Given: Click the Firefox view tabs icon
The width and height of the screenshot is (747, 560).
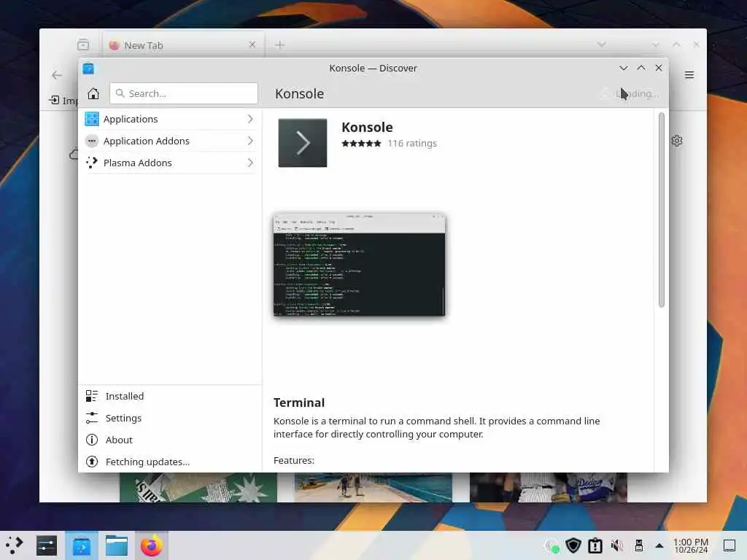Looking at the screenshot, I should (83, 44).
